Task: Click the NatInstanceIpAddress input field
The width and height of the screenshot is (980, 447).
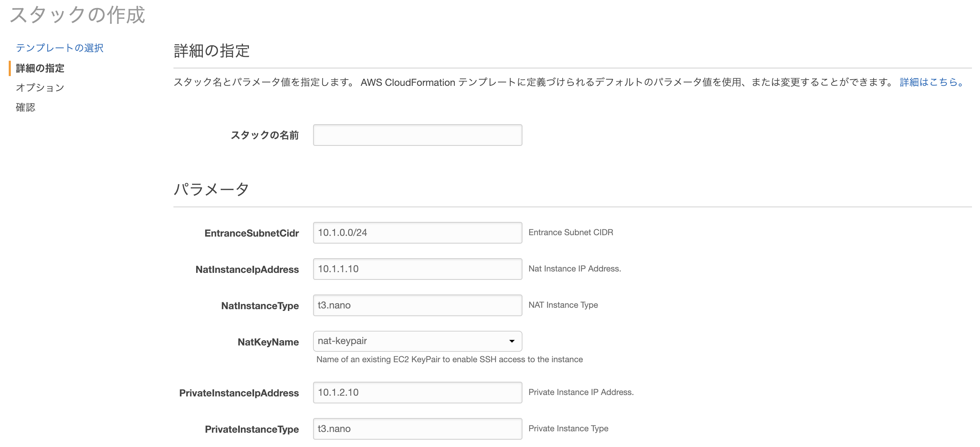Action: 417,269
